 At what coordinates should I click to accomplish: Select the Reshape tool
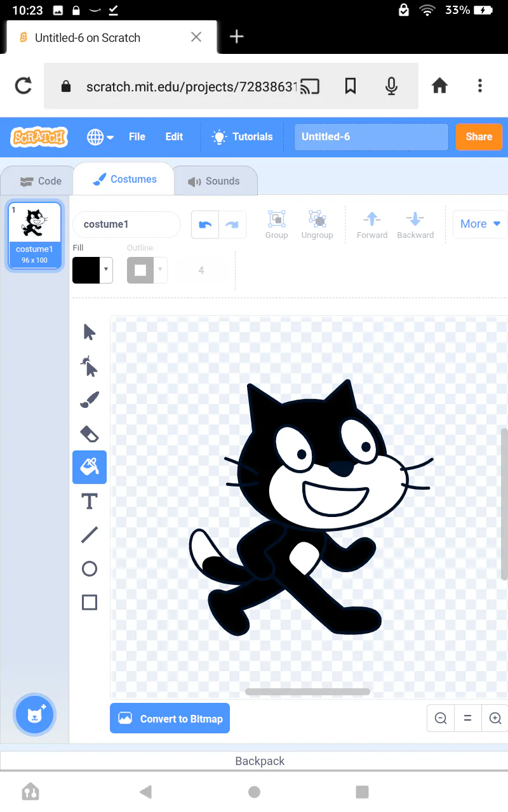(90, 366)
